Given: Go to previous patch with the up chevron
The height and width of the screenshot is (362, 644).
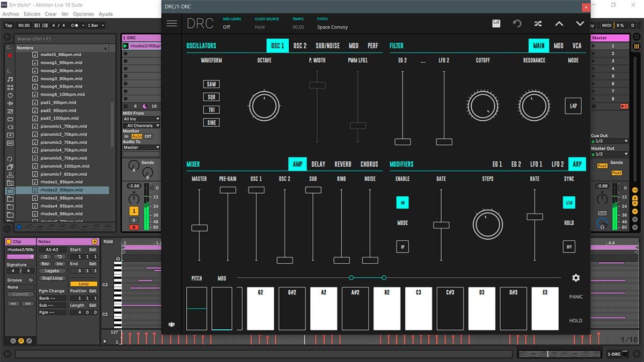Looking at the screenshot, I should 559,24.
